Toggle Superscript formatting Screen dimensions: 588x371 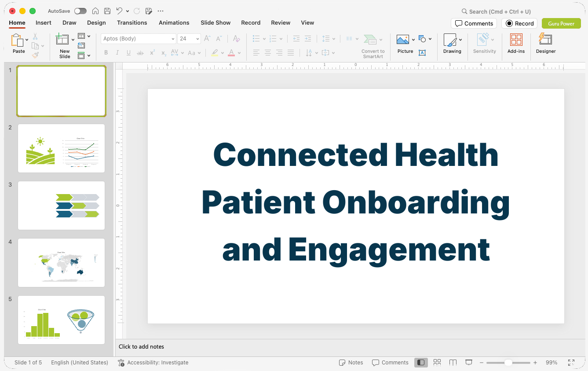click(152, 53)
